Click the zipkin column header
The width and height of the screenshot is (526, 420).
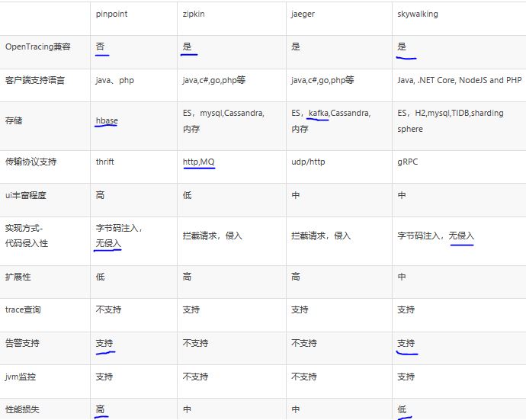coord(194,14)
